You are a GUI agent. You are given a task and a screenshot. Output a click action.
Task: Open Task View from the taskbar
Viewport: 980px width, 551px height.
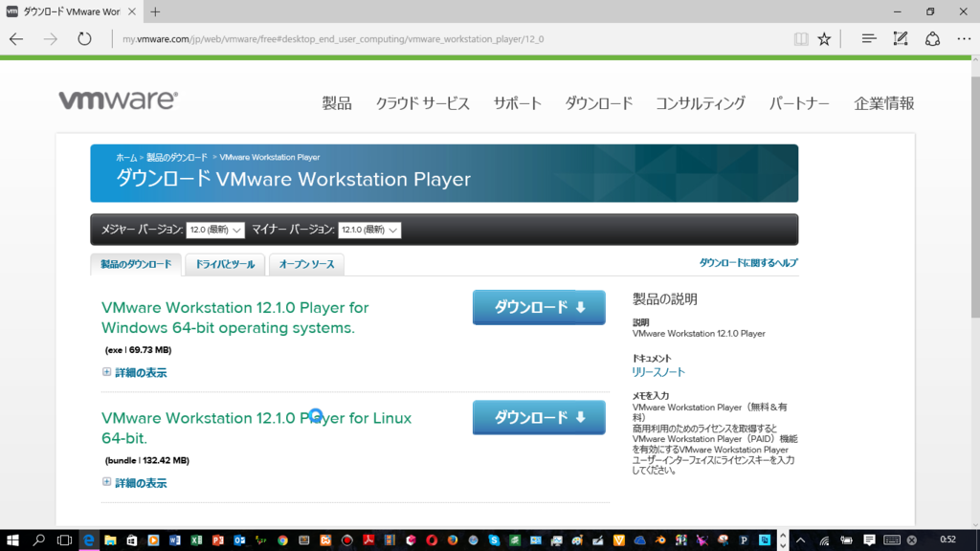tap(64, 540)
